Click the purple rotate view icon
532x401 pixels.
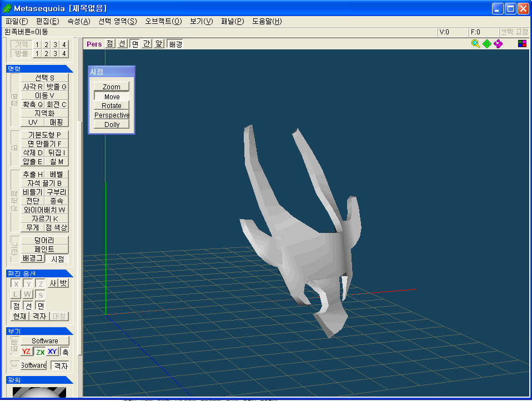click(498, 44)
